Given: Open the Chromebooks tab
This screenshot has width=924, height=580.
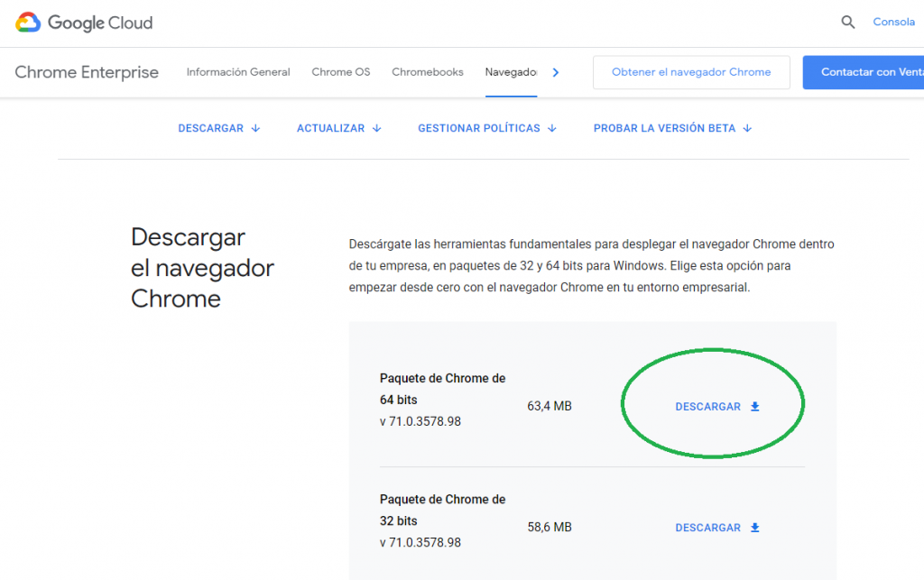Looking at the screenshot, I should [427, 72].
